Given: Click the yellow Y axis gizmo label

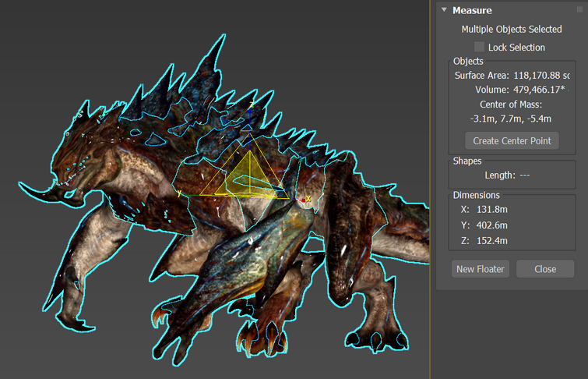Looking at the screenshot, I should pyautogui.click(x=179, y=193).
